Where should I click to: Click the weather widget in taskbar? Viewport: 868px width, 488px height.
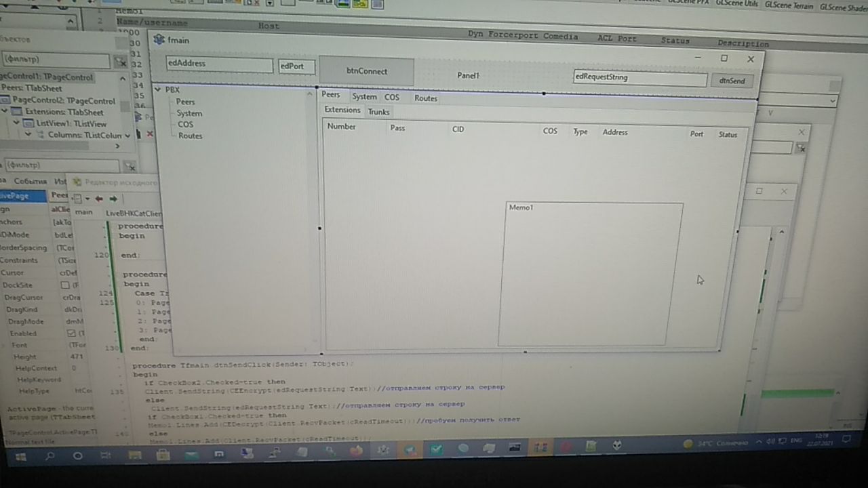click(x=715, y=443)
